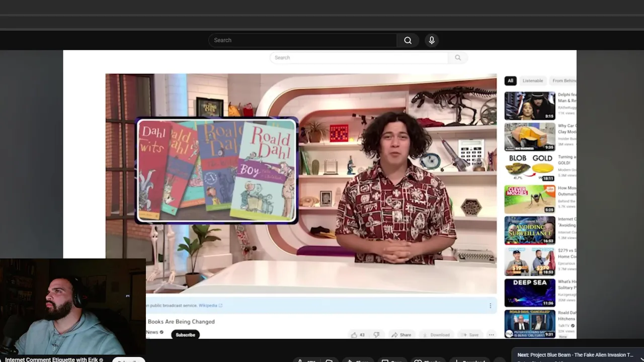
Task: Select the 'From Behind' filter chip
Action: coord(563,80)
